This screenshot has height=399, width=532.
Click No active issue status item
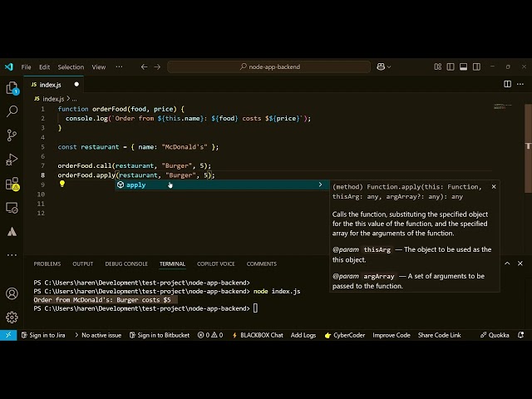[x=98, y=335]
